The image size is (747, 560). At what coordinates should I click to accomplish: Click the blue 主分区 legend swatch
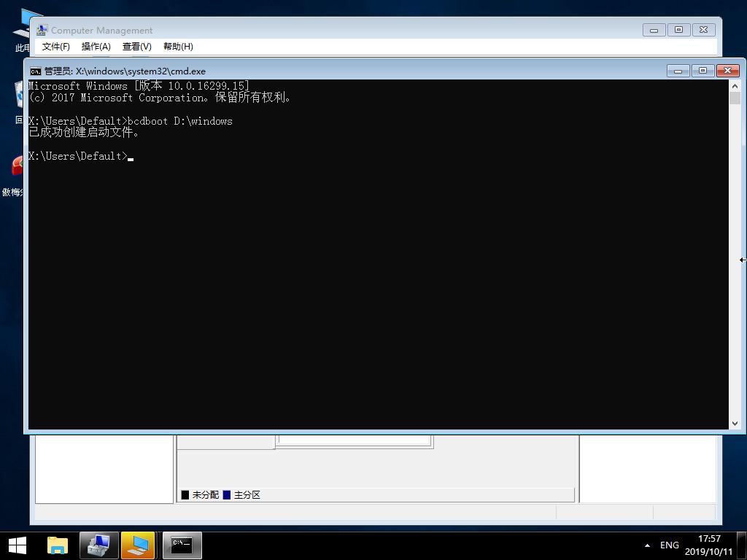click(x=227, y=495)
